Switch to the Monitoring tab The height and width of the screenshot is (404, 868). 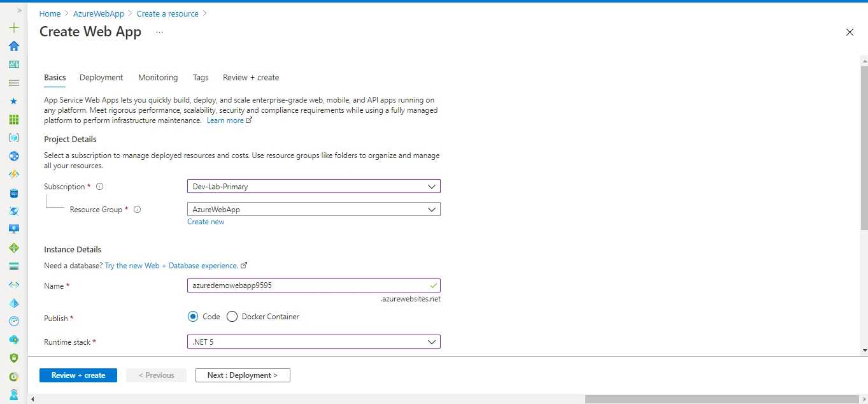157,77
